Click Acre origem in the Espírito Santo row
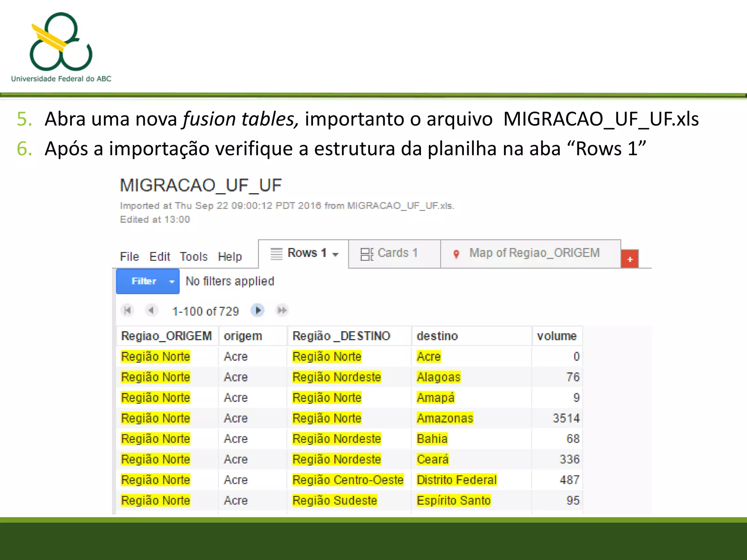This screenshot has width=747, height=560. click(236, 500)
